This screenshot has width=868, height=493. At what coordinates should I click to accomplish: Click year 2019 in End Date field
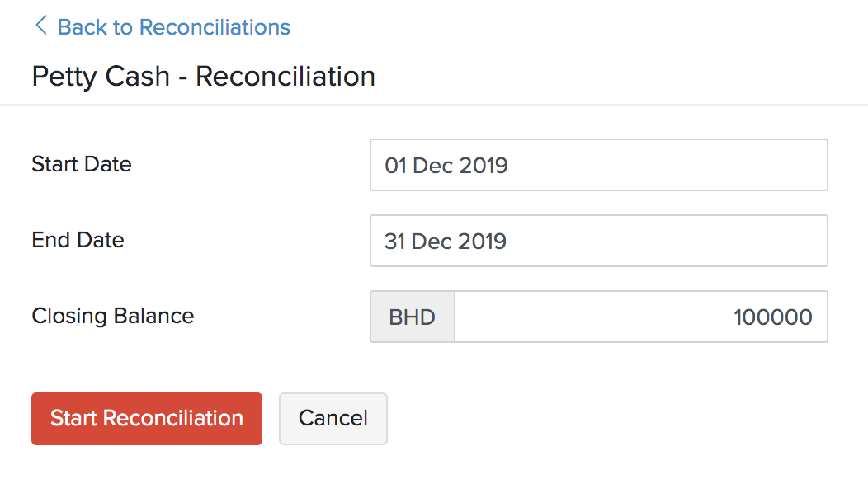(x=482, y=242)
